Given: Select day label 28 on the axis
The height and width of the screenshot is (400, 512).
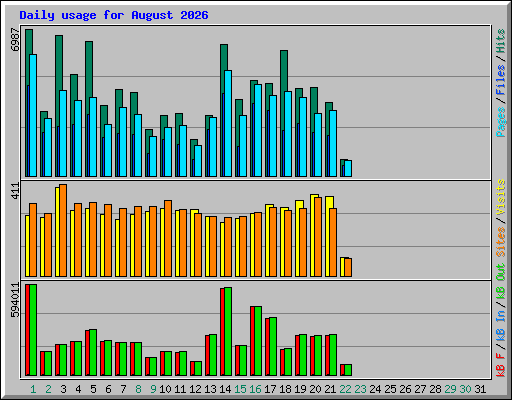Looking at the screenshot, I should tap(435, 389).
